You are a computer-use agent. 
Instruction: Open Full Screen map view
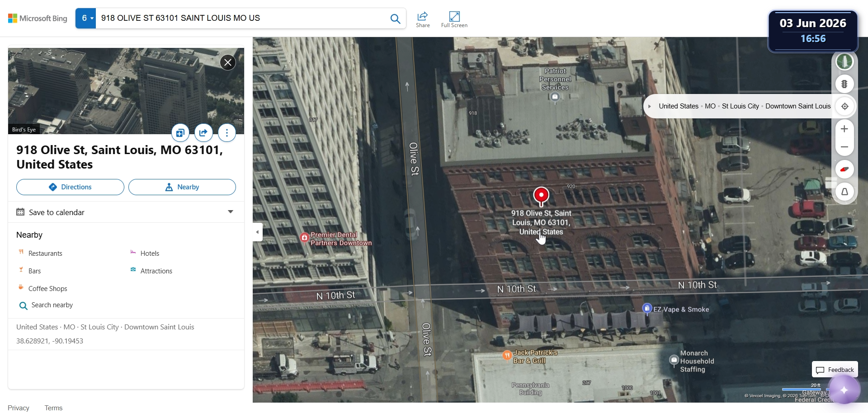click(x=454, y=19)
